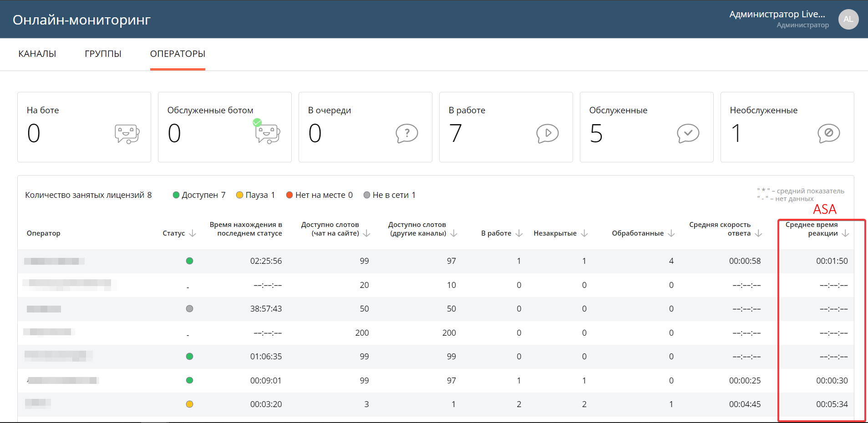
Task: Sort by Доступно слотов (чат на сайте) arrow
Action: (x=367, y=233)
